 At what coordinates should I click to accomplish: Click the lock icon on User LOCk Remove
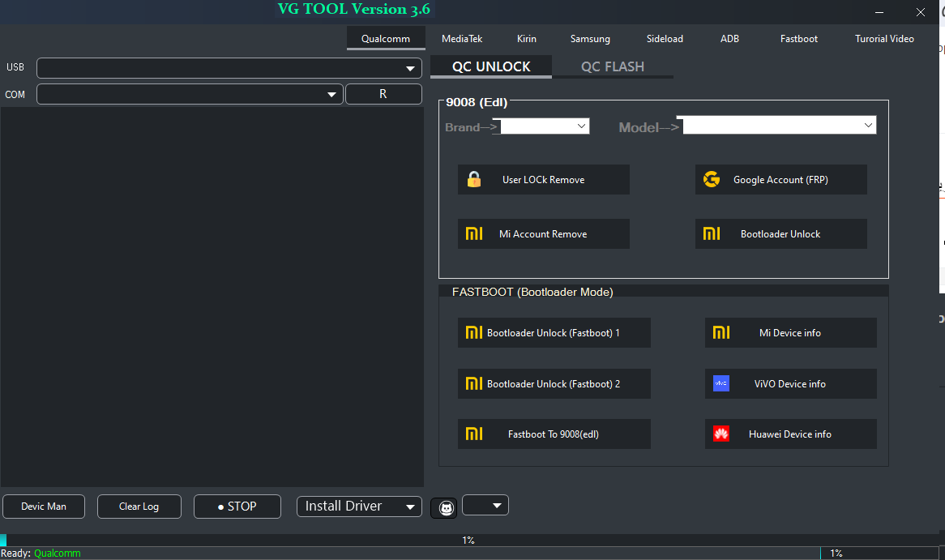(x=473, y=180)
